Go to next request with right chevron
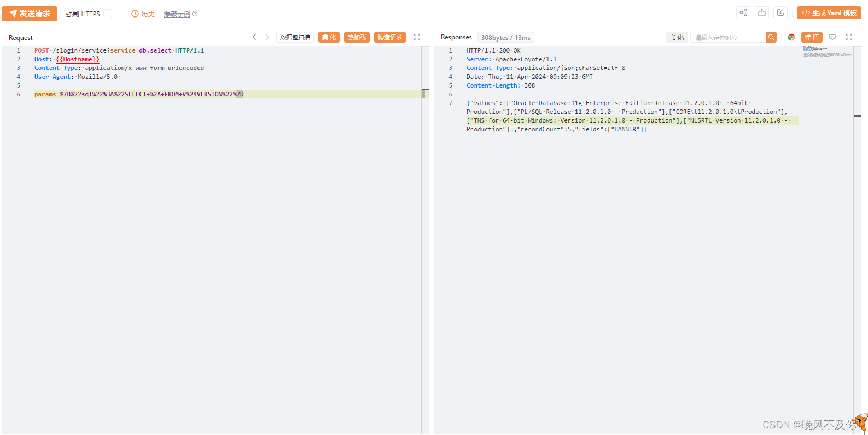The image size is (868, 435). point(267,37)
